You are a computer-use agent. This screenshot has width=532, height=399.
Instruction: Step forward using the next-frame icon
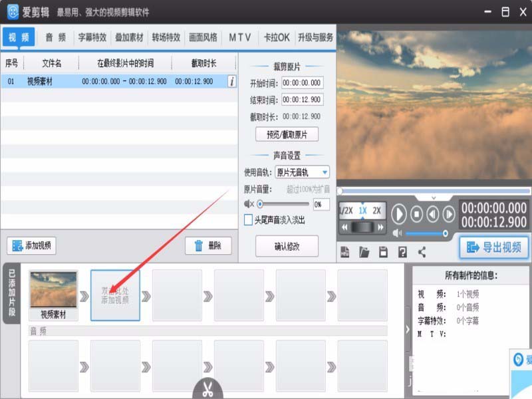(x=450, y=213)
